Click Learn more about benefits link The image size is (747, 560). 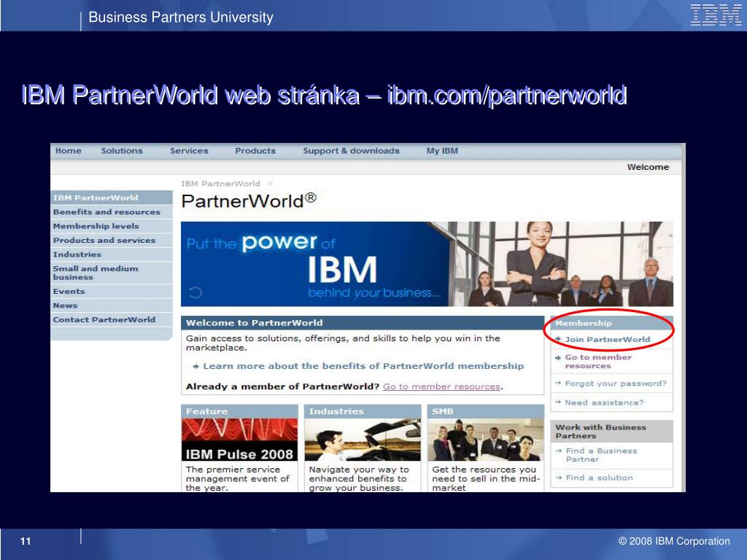coord(363,366)
